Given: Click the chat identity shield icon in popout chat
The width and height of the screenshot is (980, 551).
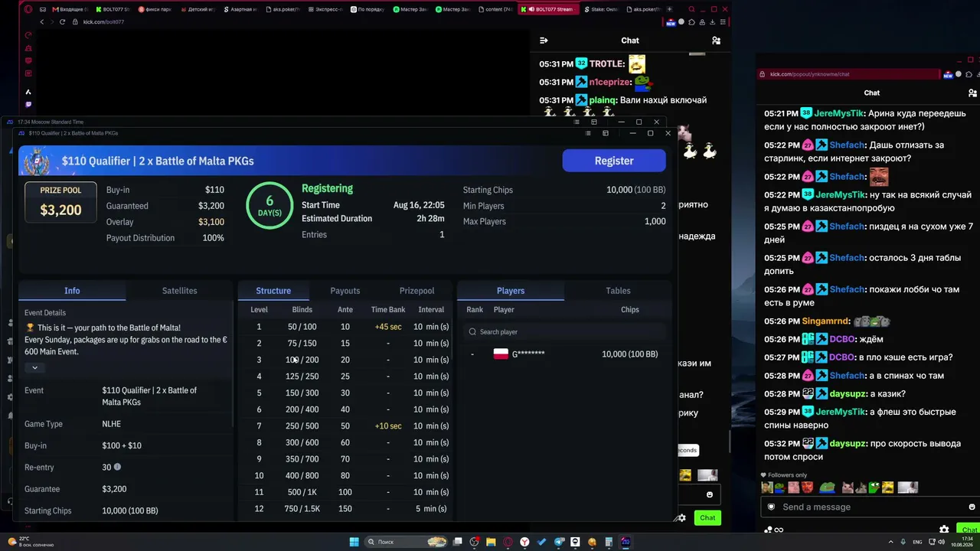Looking at the screenshot, I should click(x=771, y=507).
